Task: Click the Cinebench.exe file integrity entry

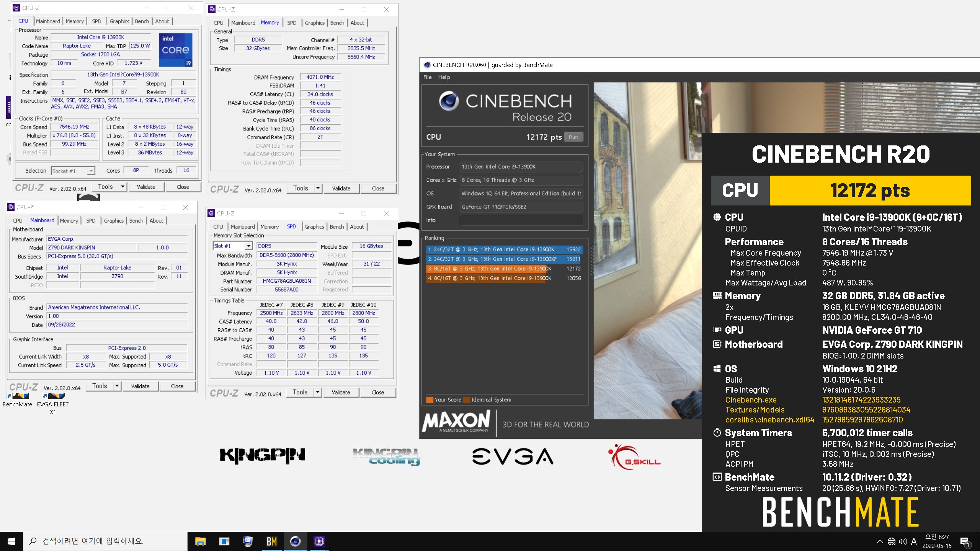Action: click(751, 400)
